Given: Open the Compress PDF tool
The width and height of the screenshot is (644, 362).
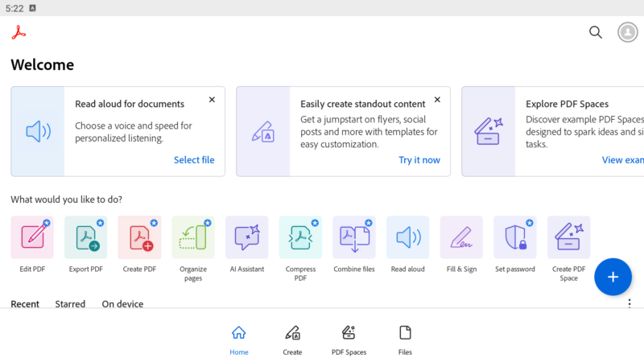Looking at the screenshot, I should (x=300, y=237).
